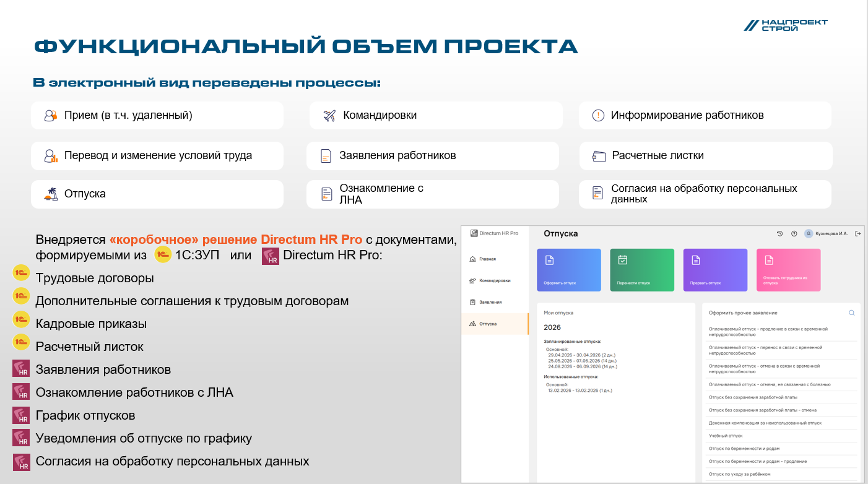
Task: Click the Оформить отпуск card
Action: 569,270
